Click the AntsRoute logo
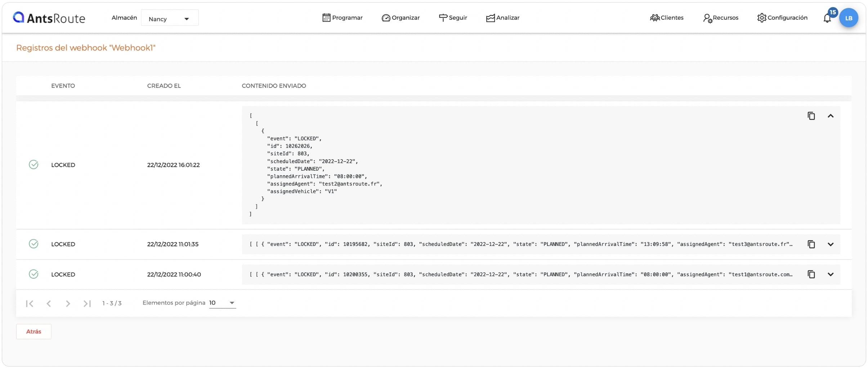 point(49,18)
